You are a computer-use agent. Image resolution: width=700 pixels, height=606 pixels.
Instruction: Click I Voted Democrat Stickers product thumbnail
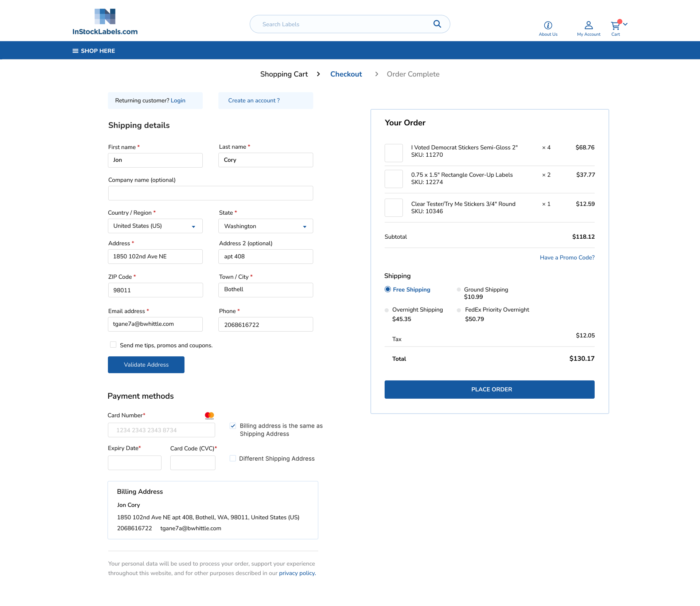pos(394,153)
